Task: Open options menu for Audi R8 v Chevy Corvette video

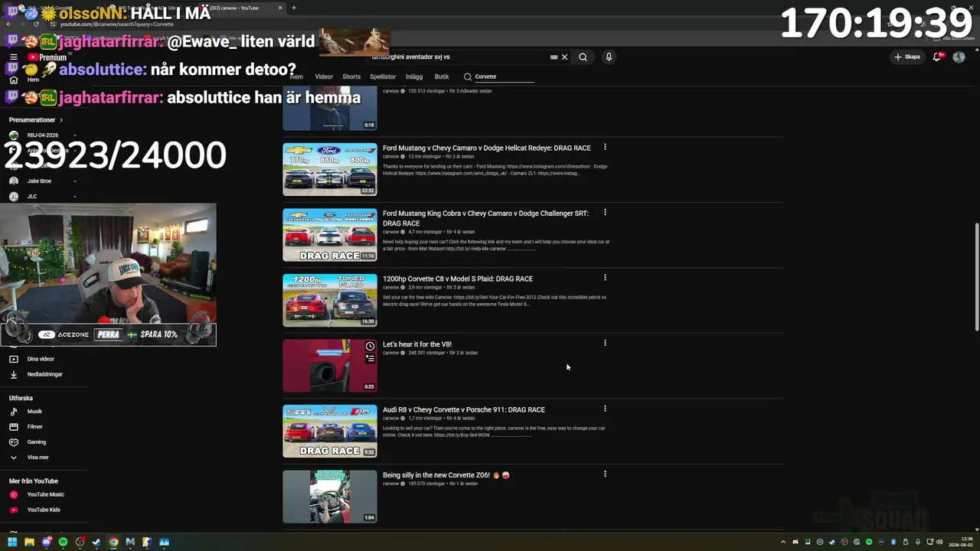Action: tap(605, 409)
